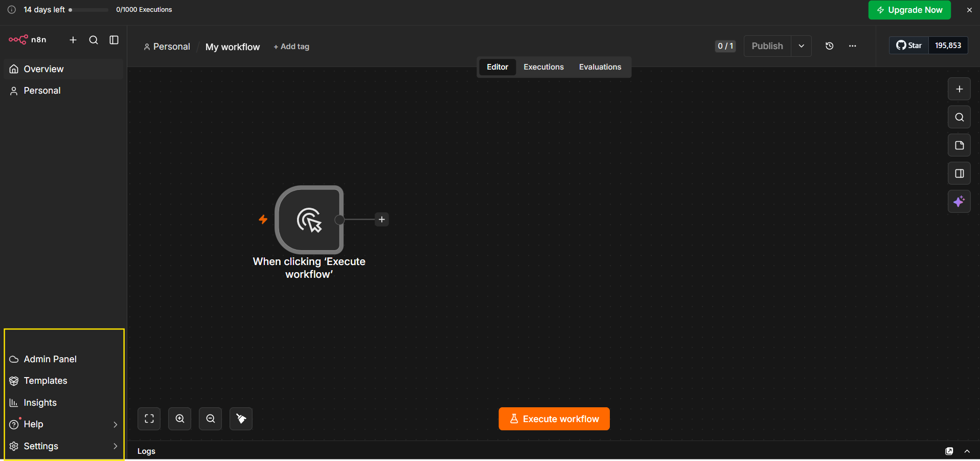Open the Publish dropdown arrow
This screenshot has width=980, height=461.
click(x=801, y=46)
